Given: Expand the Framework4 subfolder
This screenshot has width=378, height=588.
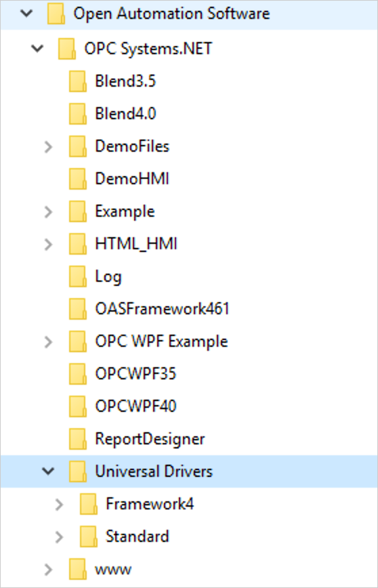Looking at the screenshot, I should 59,505.
